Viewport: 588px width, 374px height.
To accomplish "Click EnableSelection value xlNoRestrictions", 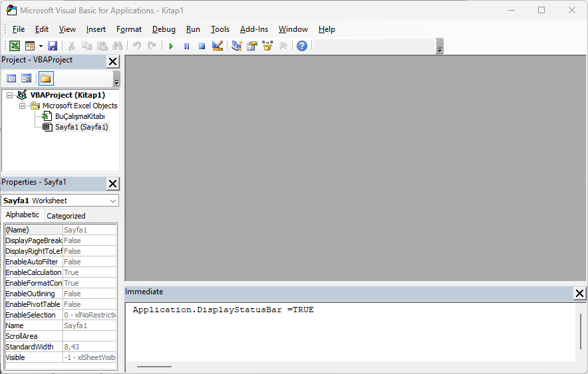I will point(90,316).
